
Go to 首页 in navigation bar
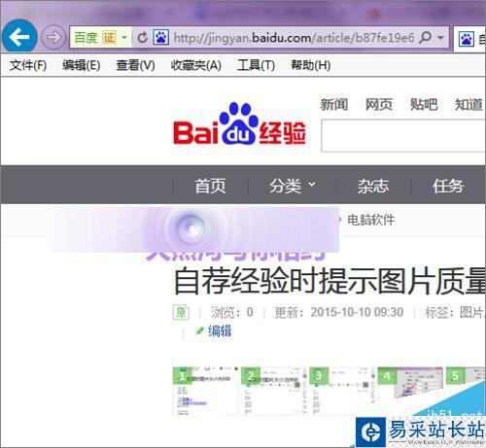point(210,186)
